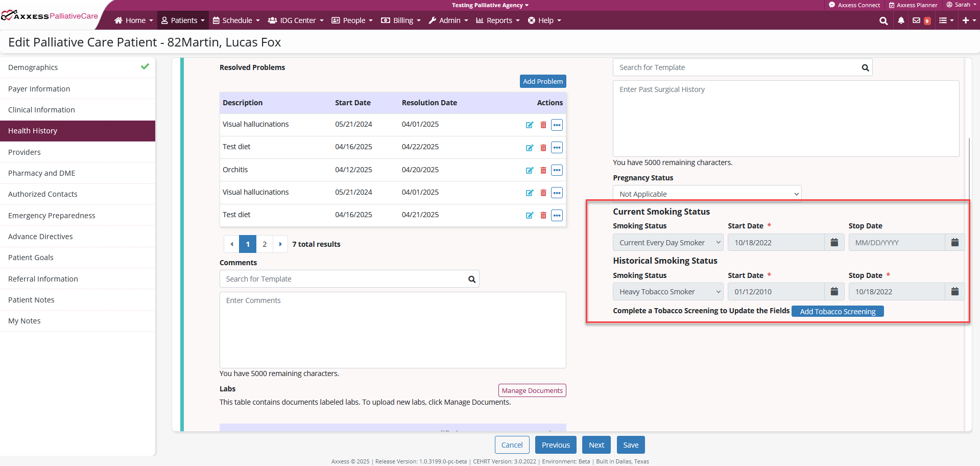The image size is (980, 466).
Task: Expand the Pregnancy Status dropdown
Action: click(x=707, y=194)
